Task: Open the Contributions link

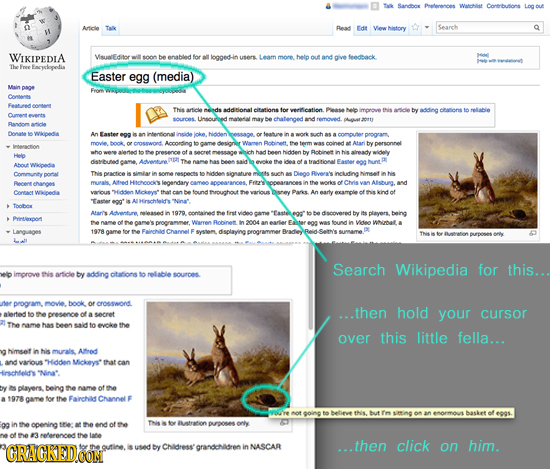Action: (x=503, y=6)
